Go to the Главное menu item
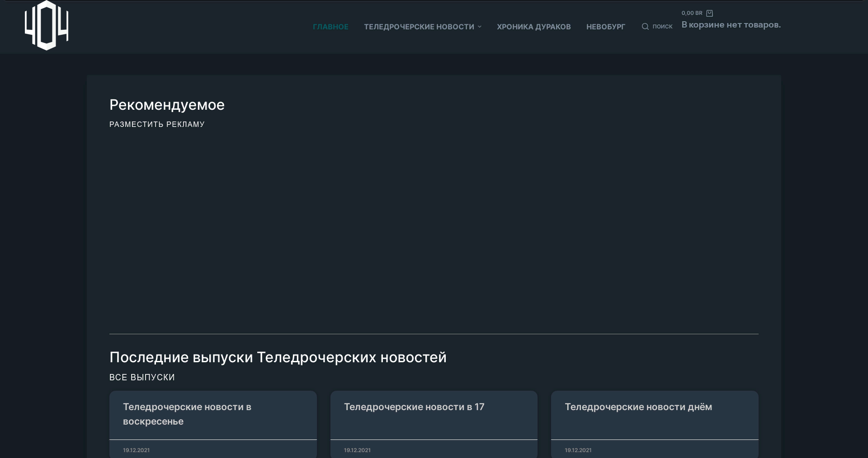The height and width of the screenshot is (458, 868). coord(330,27)
